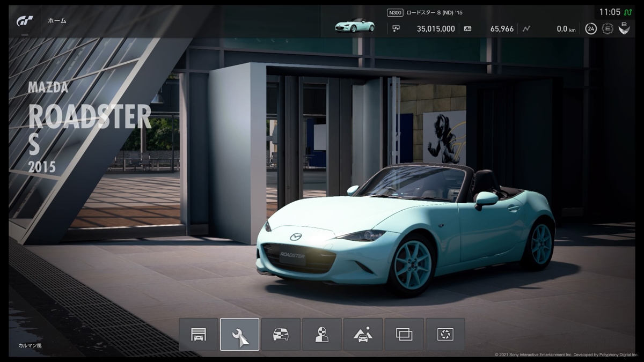The image size is (644, 362).
Task: Click the mileage points icon beside 65,966
Action: [x=467, y=29]
